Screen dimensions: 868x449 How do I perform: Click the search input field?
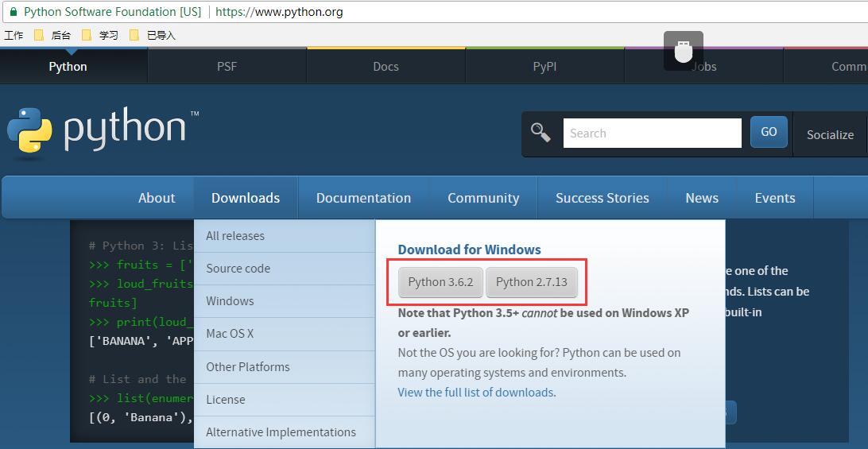(x=652, y=134)
